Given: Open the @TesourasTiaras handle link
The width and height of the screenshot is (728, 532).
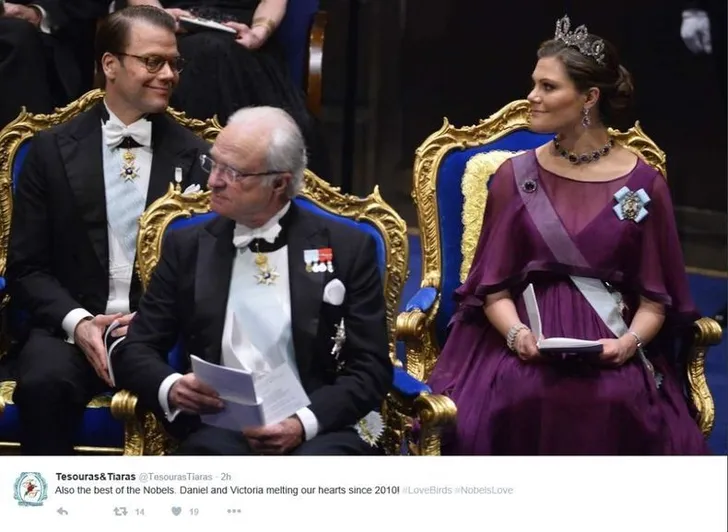Looking at the screenshot, I should 176,477.
